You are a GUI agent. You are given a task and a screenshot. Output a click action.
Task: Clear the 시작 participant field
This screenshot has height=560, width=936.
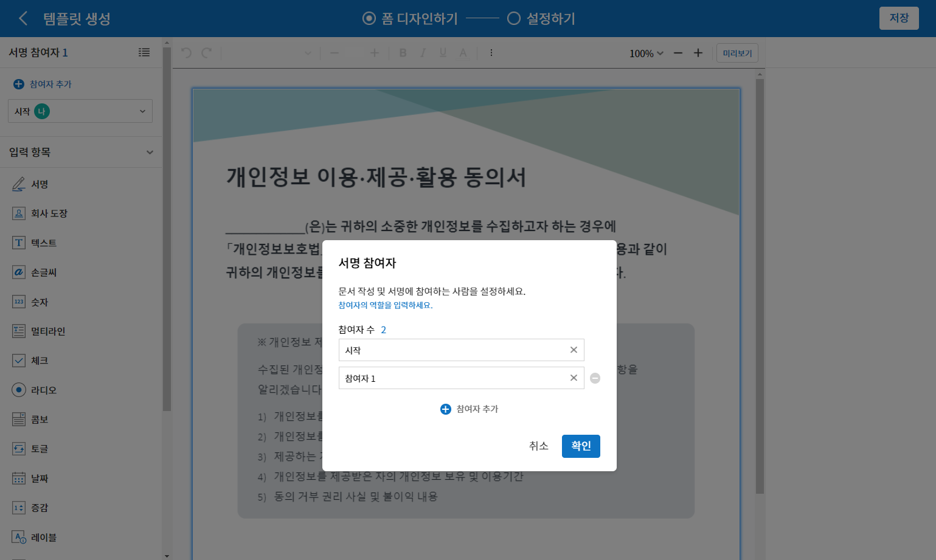click(x=574, y=350)
